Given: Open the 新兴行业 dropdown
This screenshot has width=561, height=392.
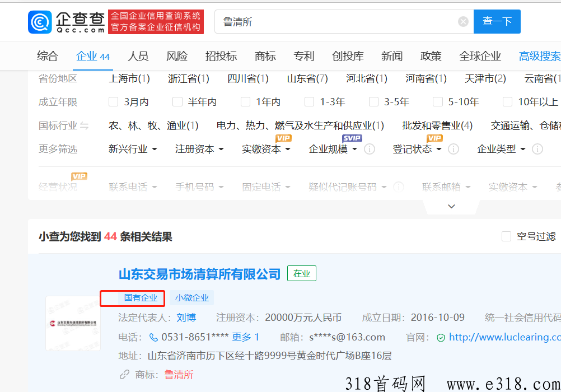Looking at the screenshot, I should 133,149.
